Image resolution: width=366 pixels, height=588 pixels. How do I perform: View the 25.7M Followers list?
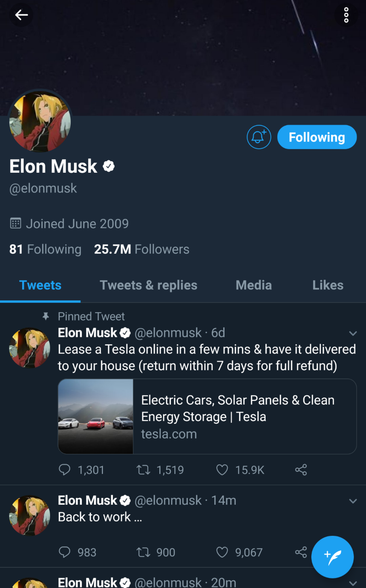point(142,249)
